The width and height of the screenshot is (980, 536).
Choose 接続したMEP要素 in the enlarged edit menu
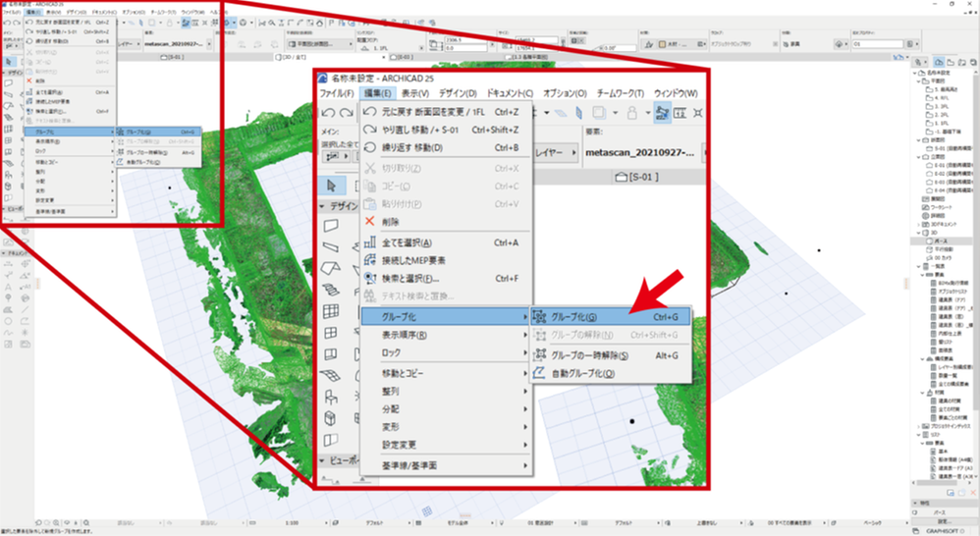pyautogui.click(x=446, y=260)
